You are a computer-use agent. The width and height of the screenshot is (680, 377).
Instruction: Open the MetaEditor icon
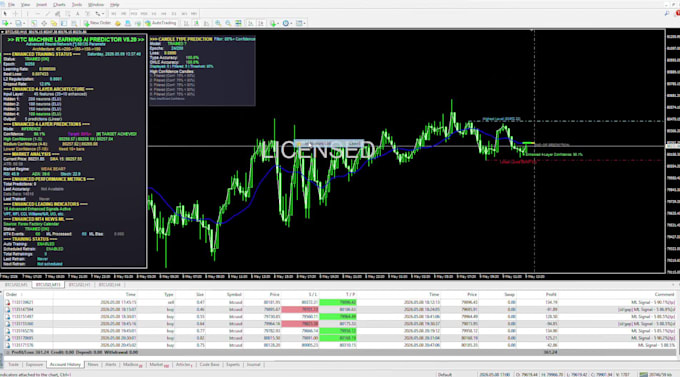click(x=118, y=23)
